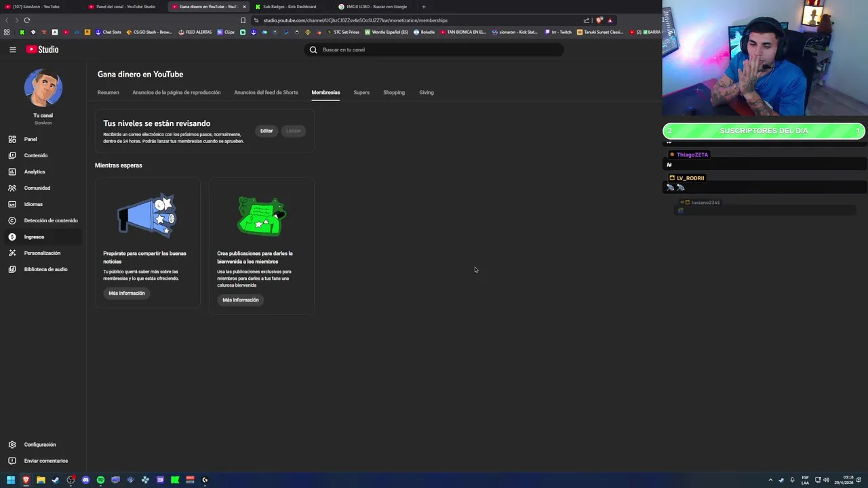This screenshot has height=488, width=868.
Task: Show hidden system tray icons
Action: tap(770, 480)
